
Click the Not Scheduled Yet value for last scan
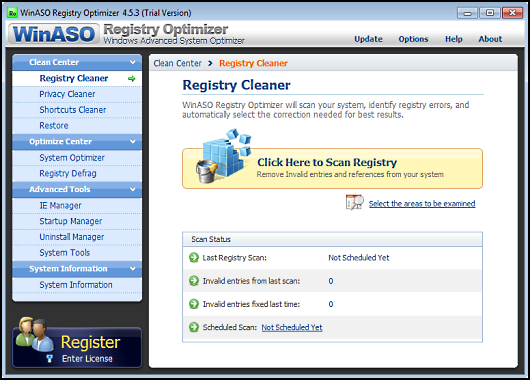[359, 258]
